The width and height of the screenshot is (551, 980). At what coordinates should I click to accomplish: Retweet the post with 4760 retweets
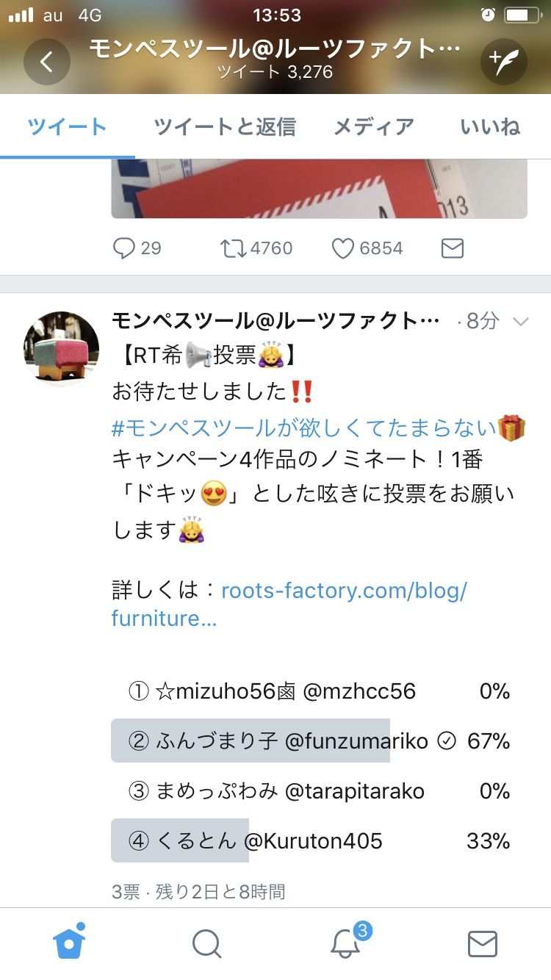tap(232, 248)
